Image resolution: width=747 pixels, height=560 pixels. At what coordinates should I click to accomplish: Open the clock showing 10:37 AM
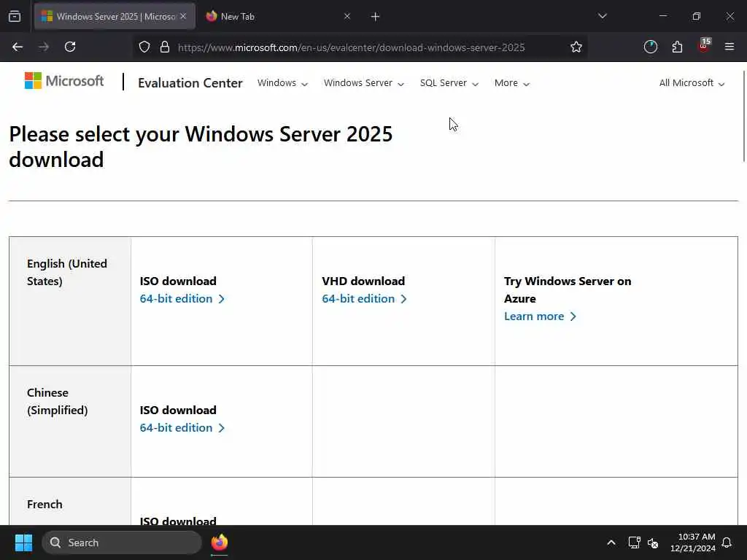693,542
